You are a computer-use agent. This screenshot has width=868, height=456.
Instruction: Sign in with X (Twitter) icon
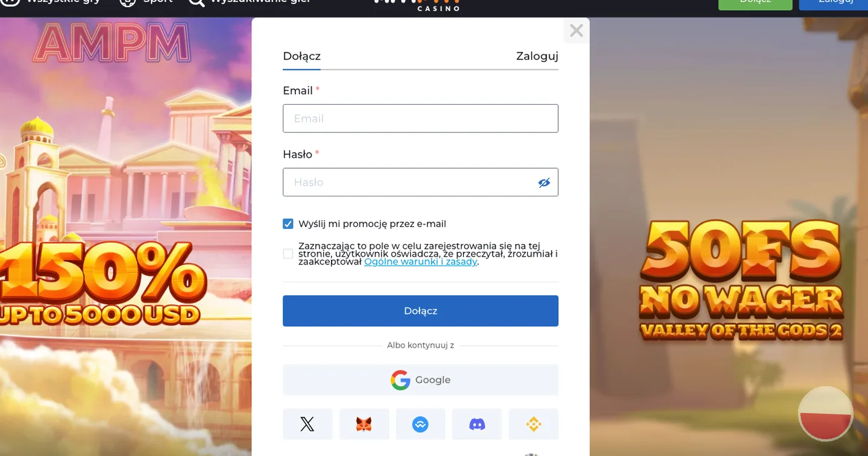click(x=307, y=424)
